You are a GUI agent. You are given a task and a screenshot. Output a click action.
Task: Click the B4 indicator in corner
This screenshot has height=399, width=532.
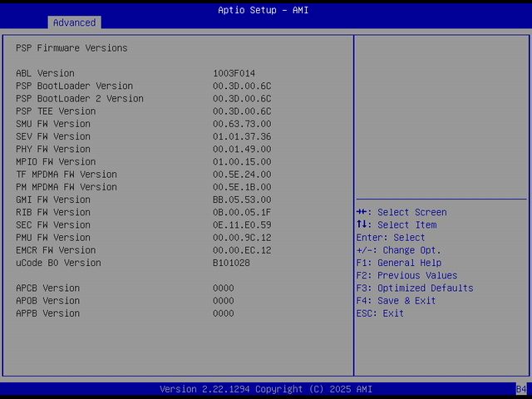(x=521, y=389)
